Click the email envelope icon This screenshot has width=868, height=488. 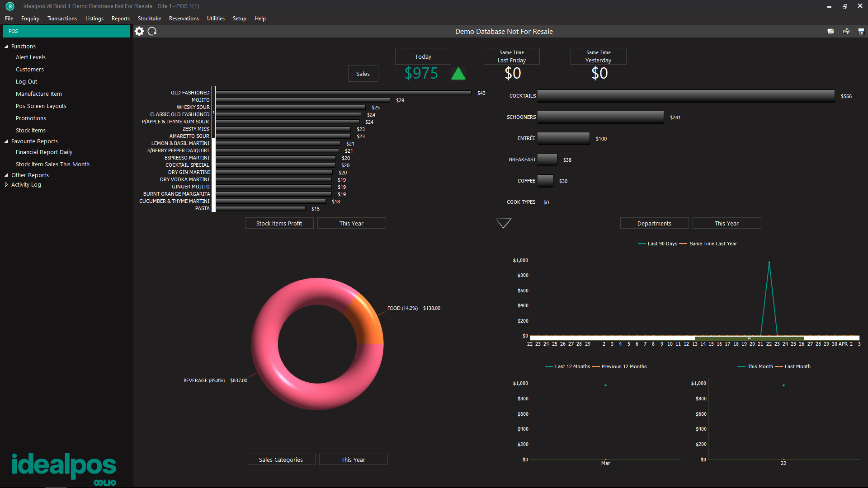(x=831, y=31)
